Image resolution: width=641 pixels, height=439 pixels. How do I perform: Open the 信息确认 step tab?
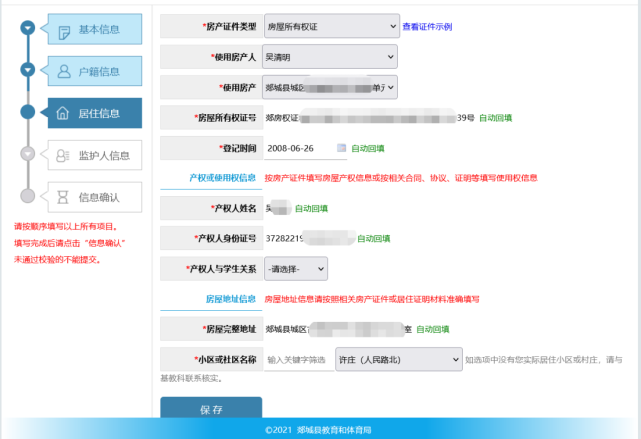pyautogui.click(x=95, y=197)
